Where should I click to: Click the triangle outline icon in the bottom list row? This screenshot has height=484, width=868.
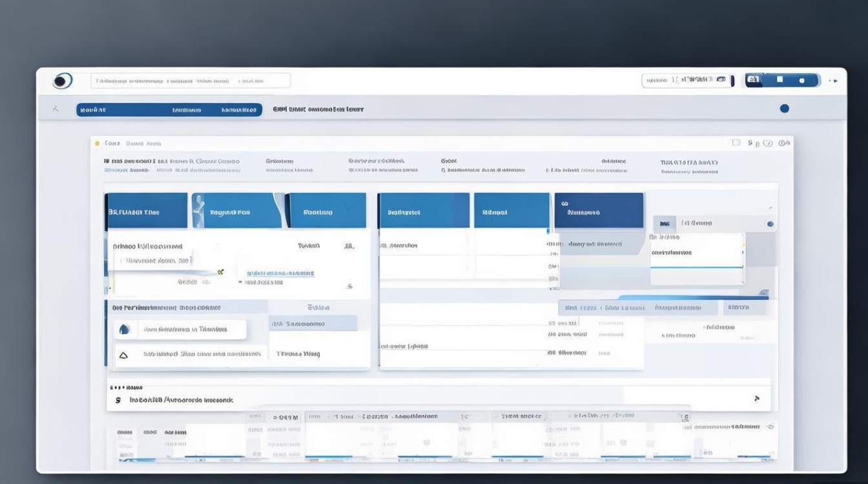(x=124, y=355)
